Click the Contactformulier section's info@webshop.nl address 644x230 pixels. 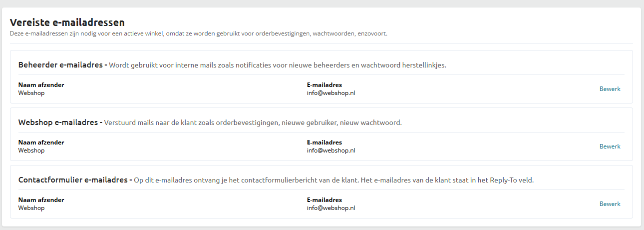click(x=331, y=208)
